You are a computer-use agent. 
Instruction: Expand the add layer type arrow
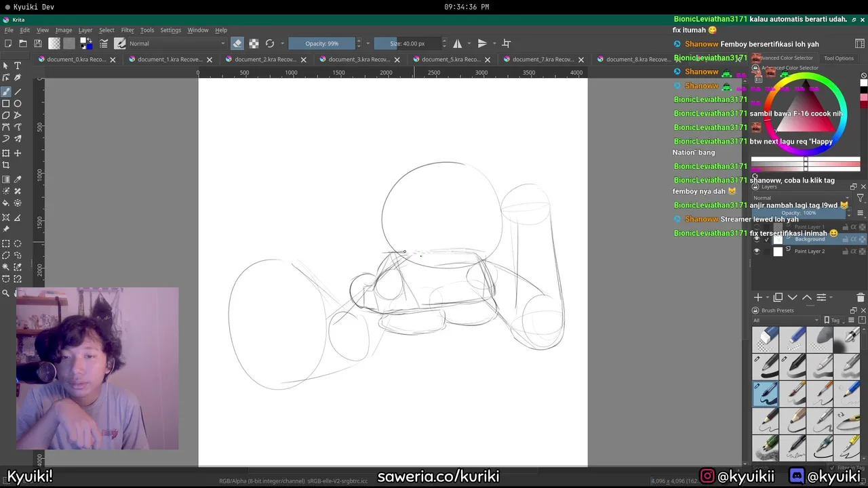coord(767,298)
